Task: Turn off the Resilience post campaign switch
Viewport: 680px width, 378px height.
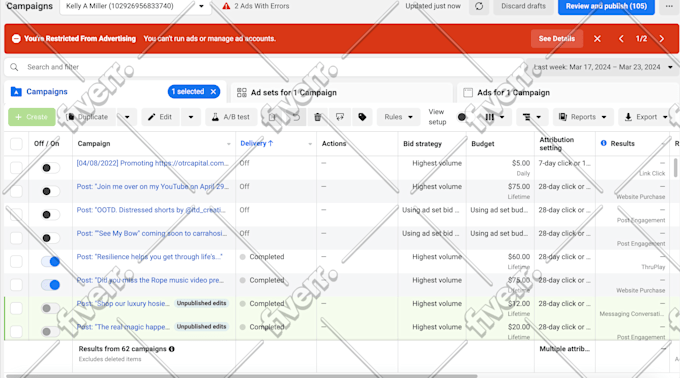Action: pos(50,261)
